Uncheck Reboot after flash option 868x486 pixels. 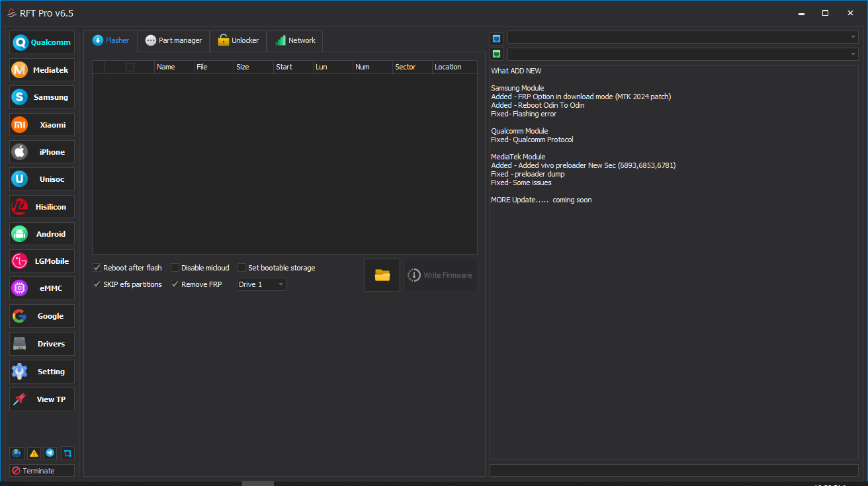click(98, 268)
